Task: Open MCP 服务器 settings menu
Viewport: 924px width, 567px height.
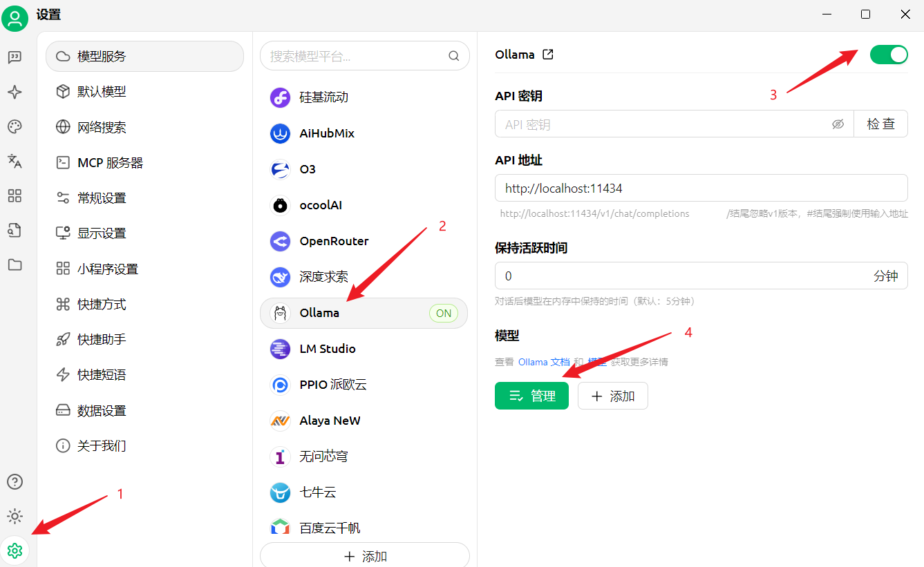Action: [145, 163]
